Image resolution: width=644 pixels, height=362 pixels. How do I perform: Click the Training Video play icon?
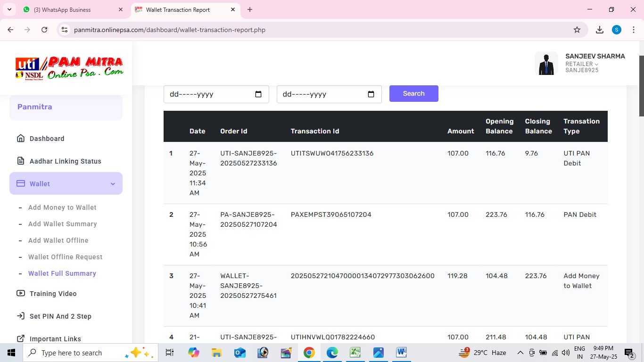point(21,293)
